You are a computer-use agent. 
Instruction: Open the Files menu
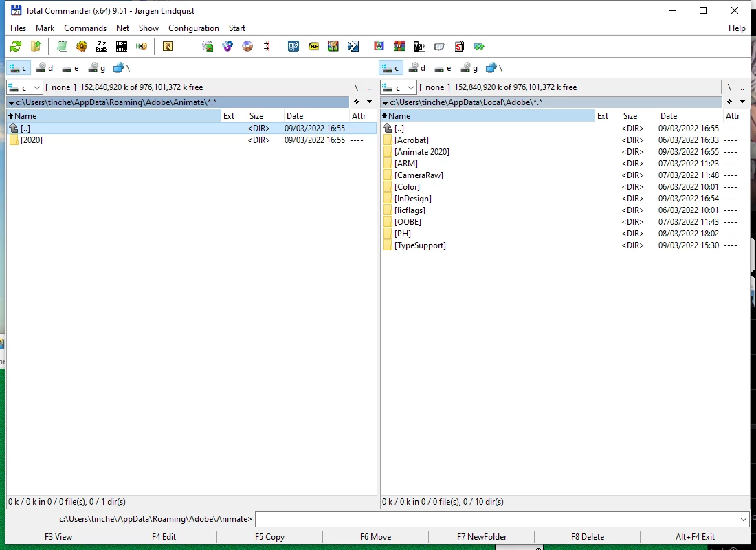tap(19, 28)
